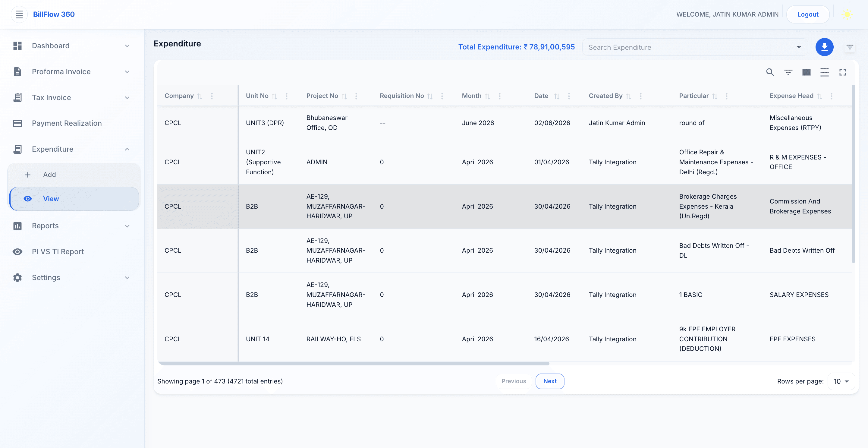868x448 pixels.
Task: Expand the Reports sidebar menu
Action: 72,226
